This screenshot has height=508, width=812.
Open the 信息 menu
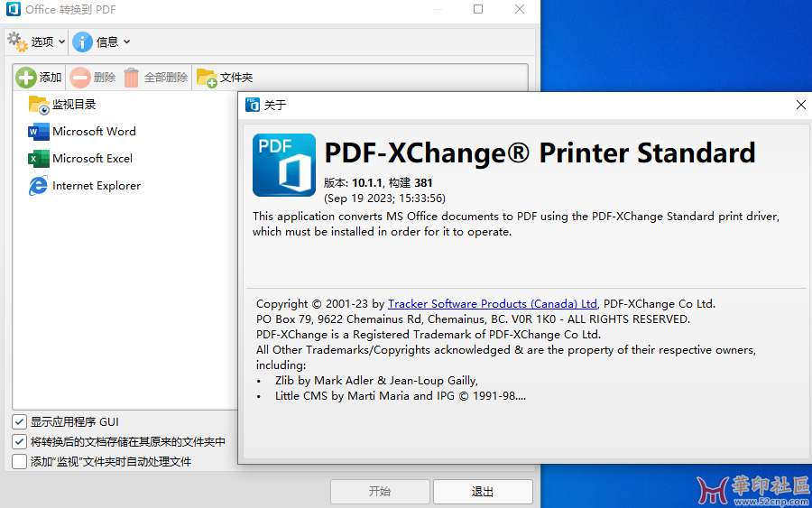[x=101, y=42]
